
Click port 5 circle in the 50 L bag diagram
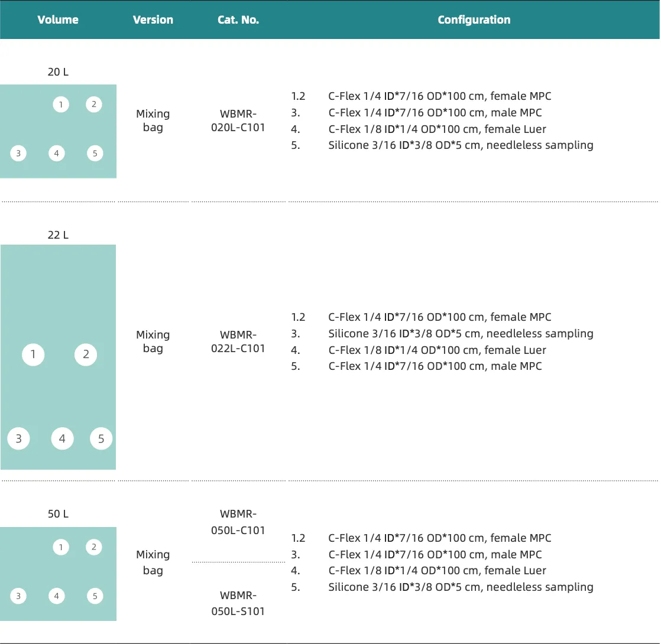pos(95,596)
